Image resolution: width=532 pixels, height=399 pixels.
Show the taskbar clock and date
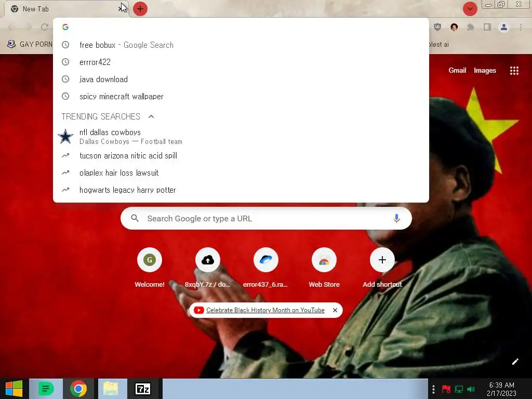pos(502,389)
